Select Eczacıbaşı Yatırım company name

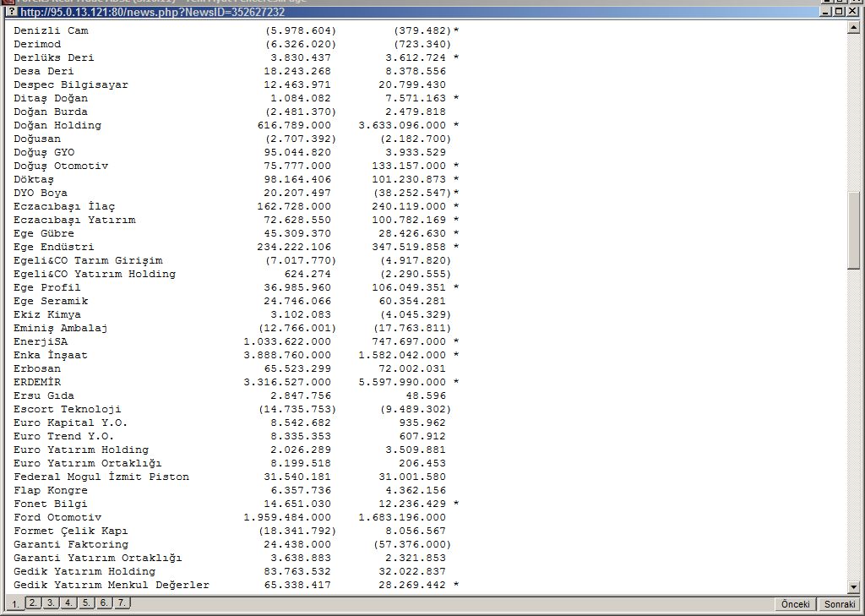(74, 220)
